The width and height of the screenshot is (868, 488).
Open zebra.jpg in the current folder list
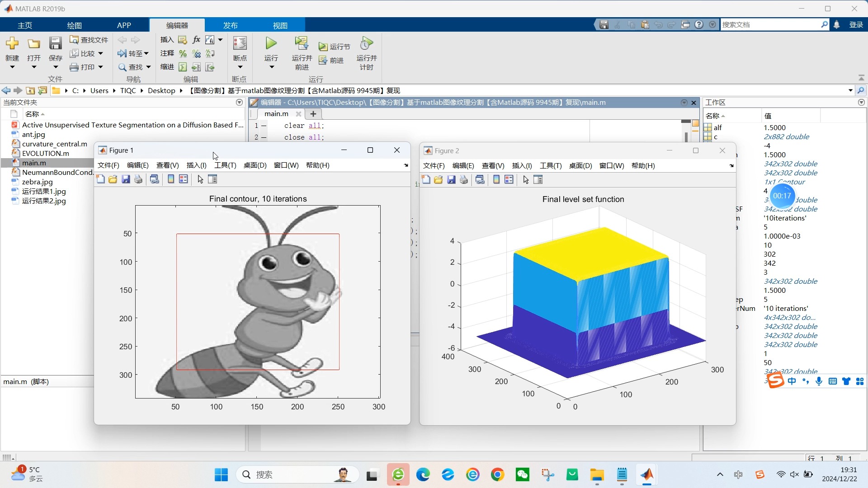point(37,182)
